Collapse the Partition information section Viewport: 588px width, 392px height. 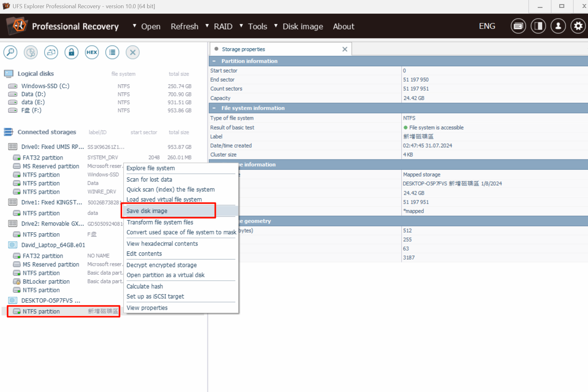click(x=214, y=61)
